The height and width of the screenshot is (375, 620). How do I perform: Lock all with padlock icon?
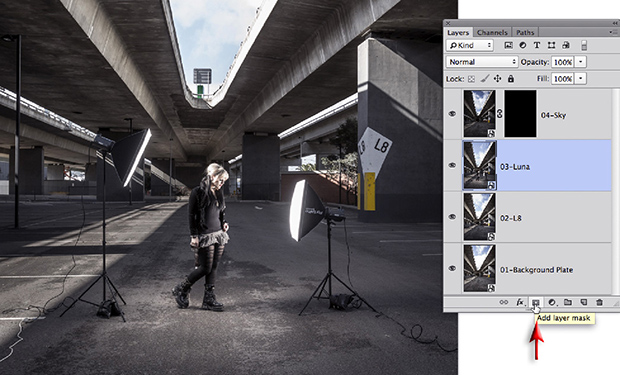tap(511, 79)
